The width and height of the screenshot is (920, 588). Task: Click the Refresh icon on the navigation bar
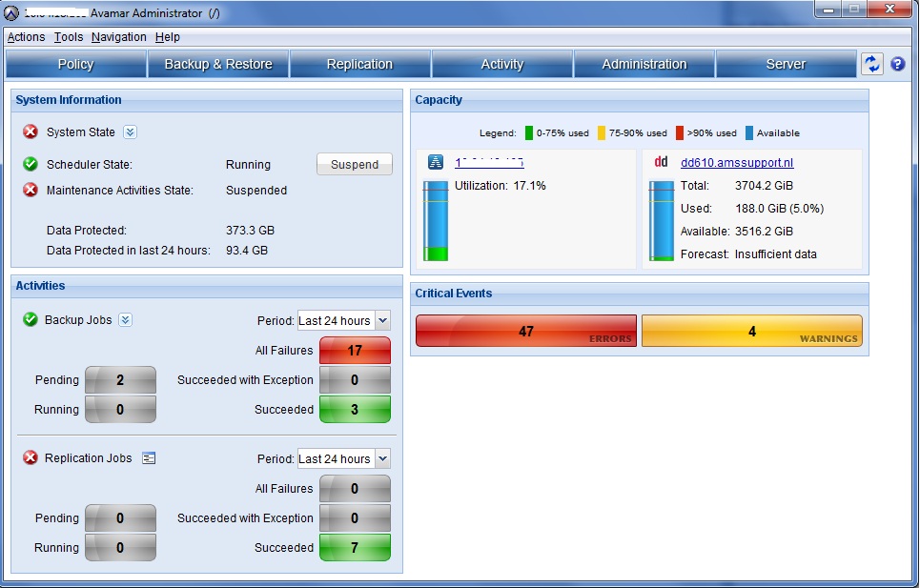click(x=871, y=63)
